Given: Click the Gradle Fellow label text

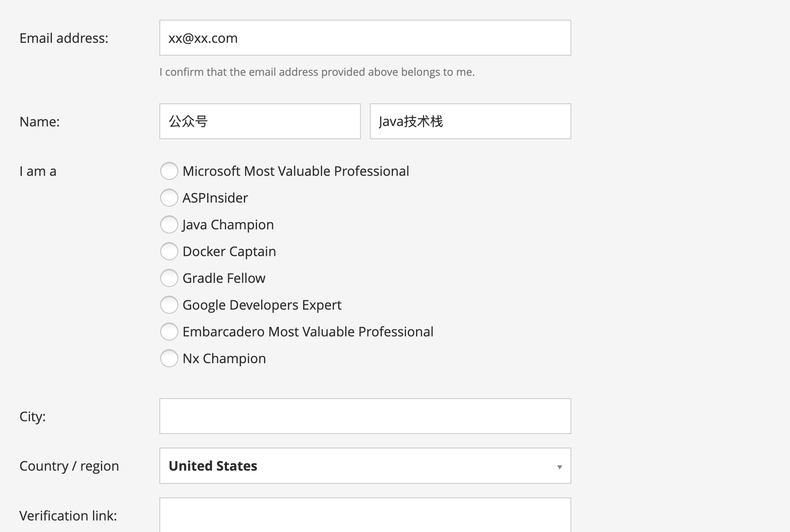Looking at the screenshot, I should coord(224,278).
